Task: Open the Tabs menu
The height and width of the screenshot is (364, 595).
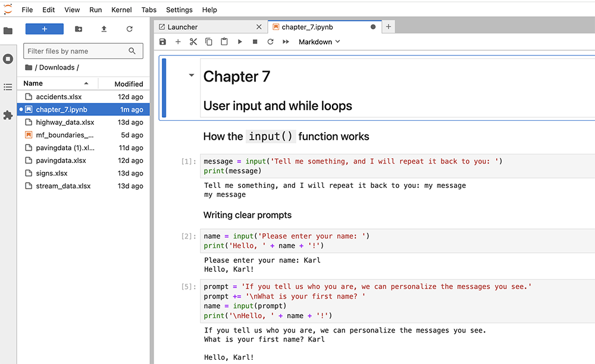Action: coord(149,10)
